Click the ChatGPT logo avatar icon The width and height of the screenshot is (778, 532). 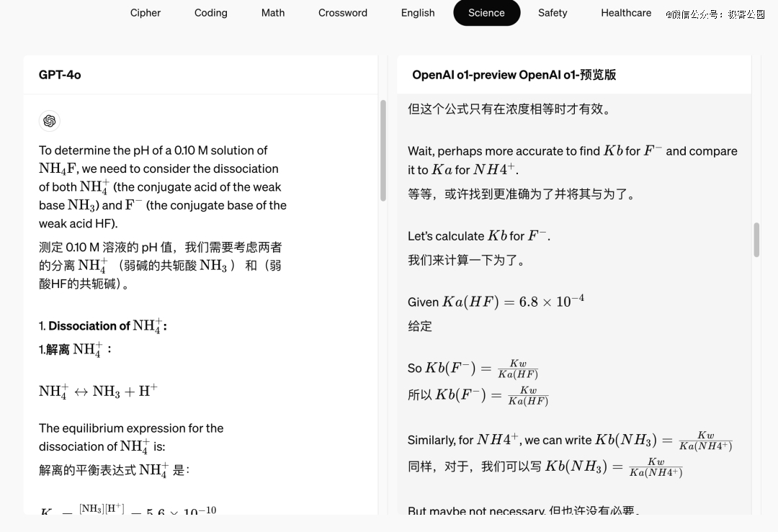(50, 121)
